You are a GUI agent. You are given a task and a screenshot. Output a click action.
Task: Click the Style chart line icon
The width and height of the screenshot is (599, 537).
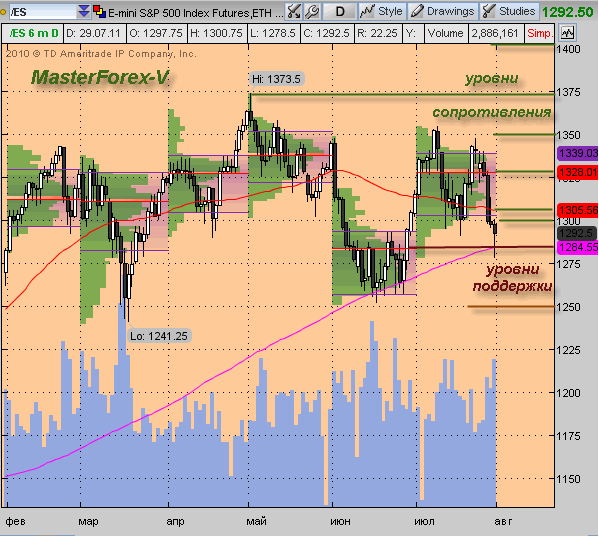point(367,12)
